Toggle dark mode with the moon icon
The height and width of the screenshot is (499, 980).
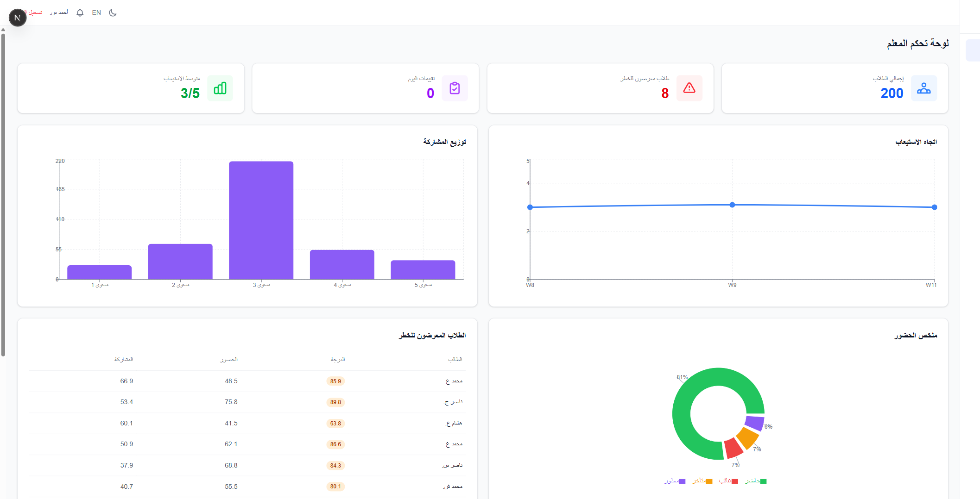coord(113,12)
